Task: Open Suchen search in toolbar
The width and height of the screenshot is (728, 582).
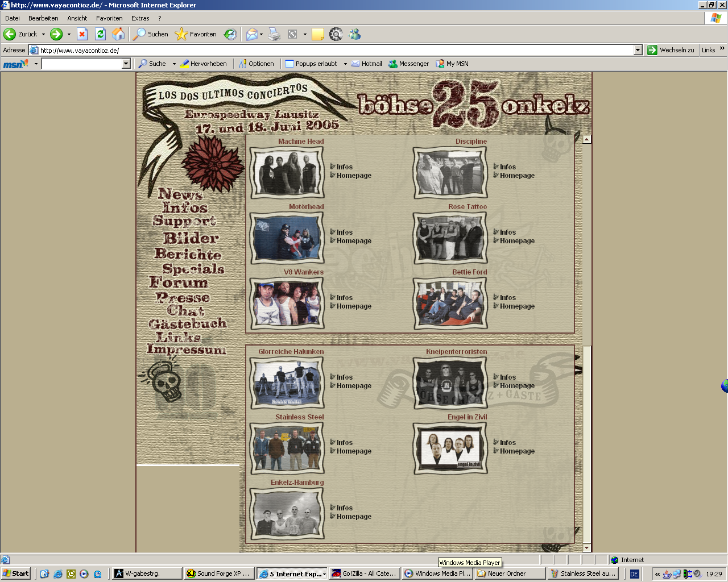Action: pos(151,34)
